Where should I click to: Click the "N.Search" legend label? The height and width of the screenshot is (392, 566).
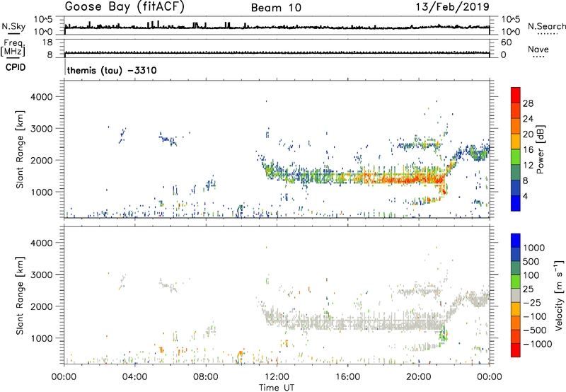(x=546, y=26)
